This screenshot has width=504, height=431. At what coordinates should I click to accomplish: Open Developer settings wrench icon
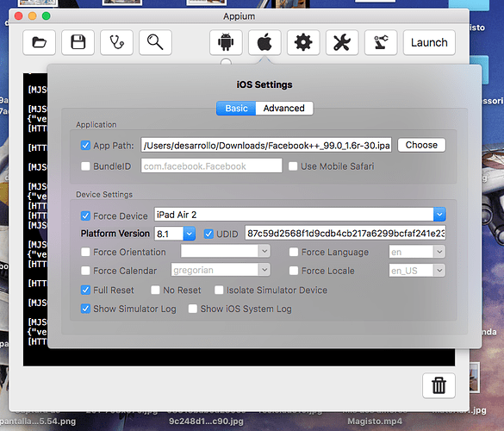[x=342, y=42]
